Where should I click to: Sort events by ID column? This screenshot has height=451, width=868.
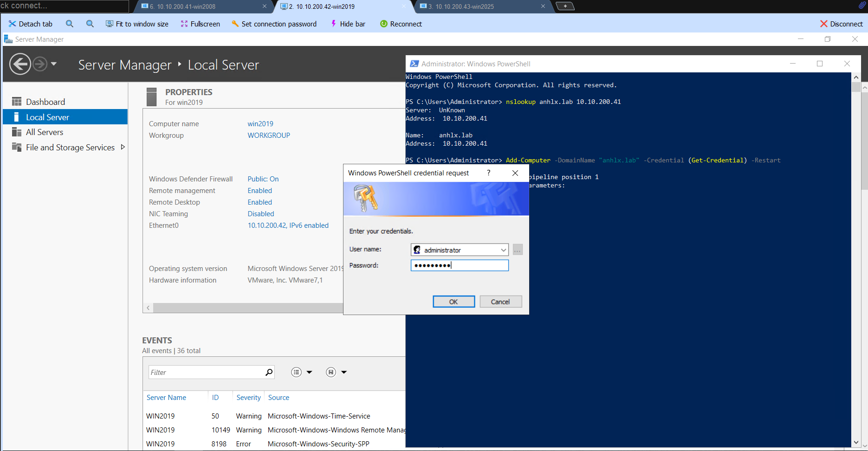click(x=215, y=398)
